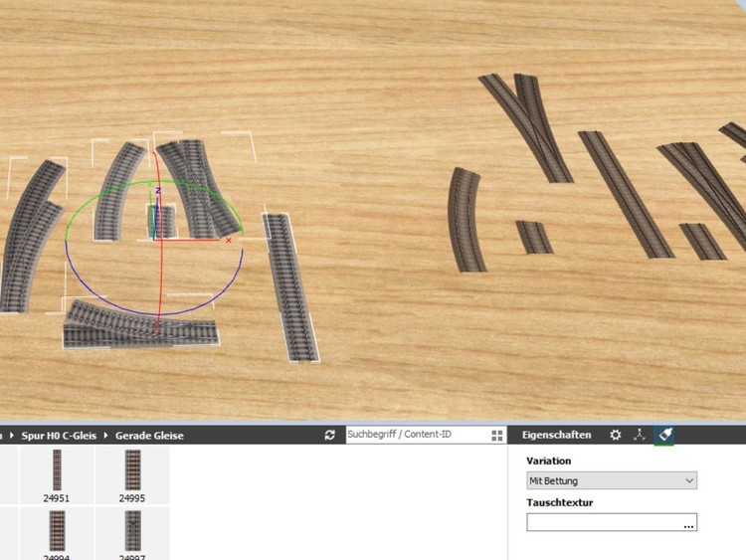Image resolution: width=746 pixels, height=560 pixels.
Task: Select the track thumbnail 24994
Action: click(x=57, y=533)
